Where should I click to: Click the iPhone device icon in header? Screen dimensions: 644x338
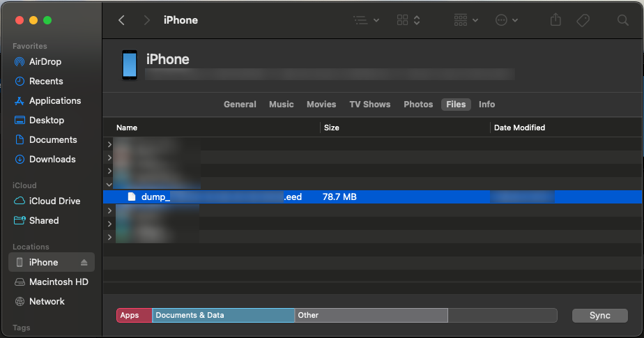tap(130, 65)
